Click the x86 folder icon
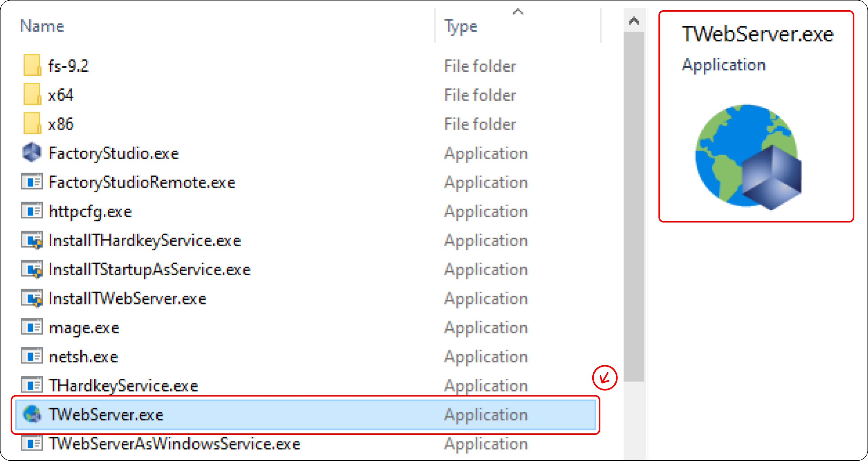The width and height of the screenshot is (868, 461). click(x=32, y=124)
